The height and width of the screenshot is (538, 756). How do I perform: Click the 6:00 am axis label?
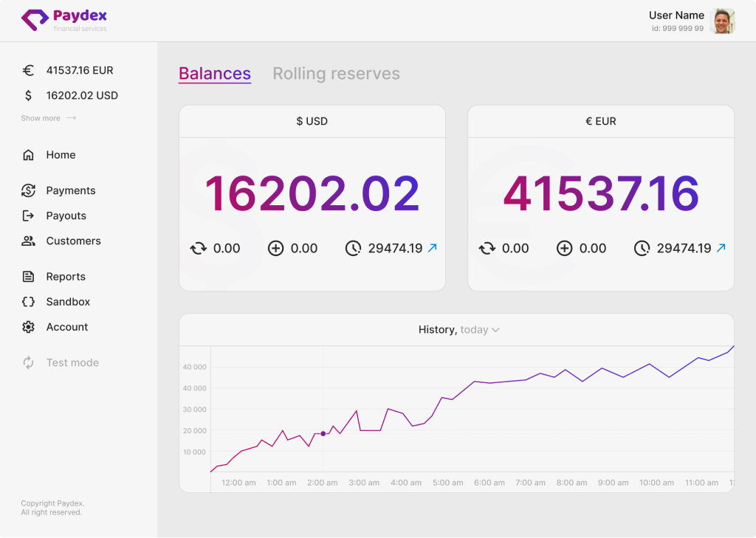tap(489, 483)
